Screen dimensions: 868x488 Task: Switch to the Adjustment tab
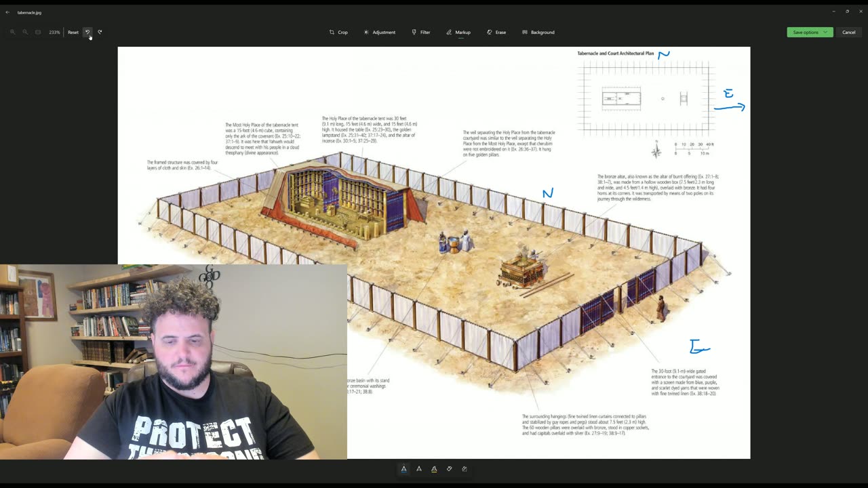click(x=379, y=32)
